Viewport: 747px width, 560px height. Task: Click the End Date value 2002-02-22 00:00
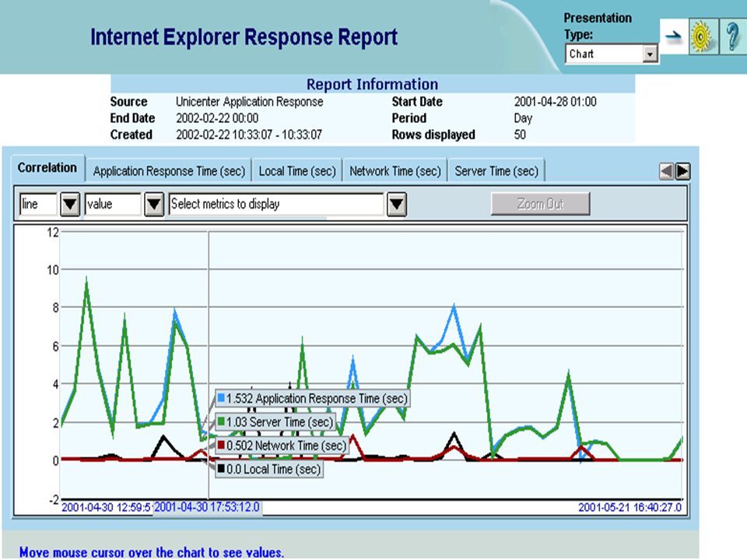217,118
